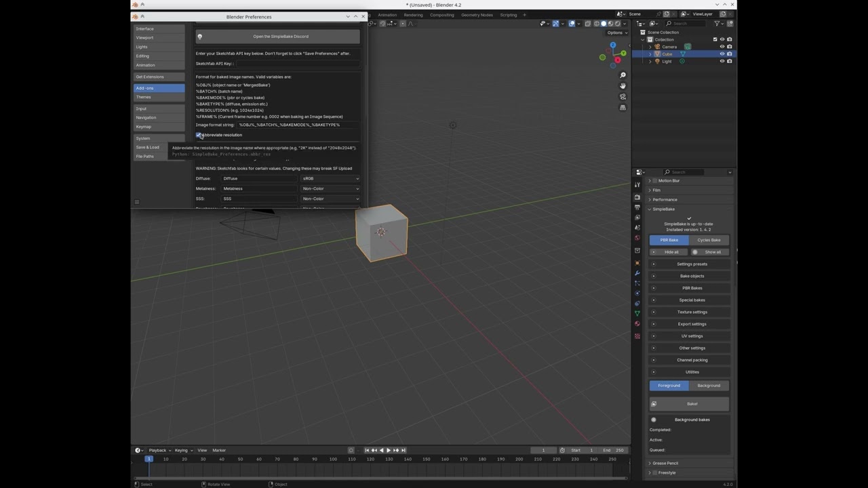
Task: Disable Collection in renders camera icon
Action: [729, 39]
